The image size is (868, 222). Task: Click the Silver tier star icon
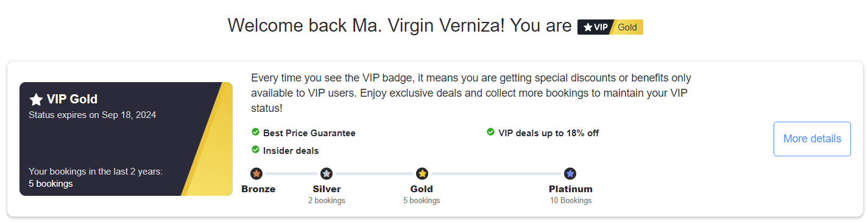pyautogui.click(x=326, y=174)
